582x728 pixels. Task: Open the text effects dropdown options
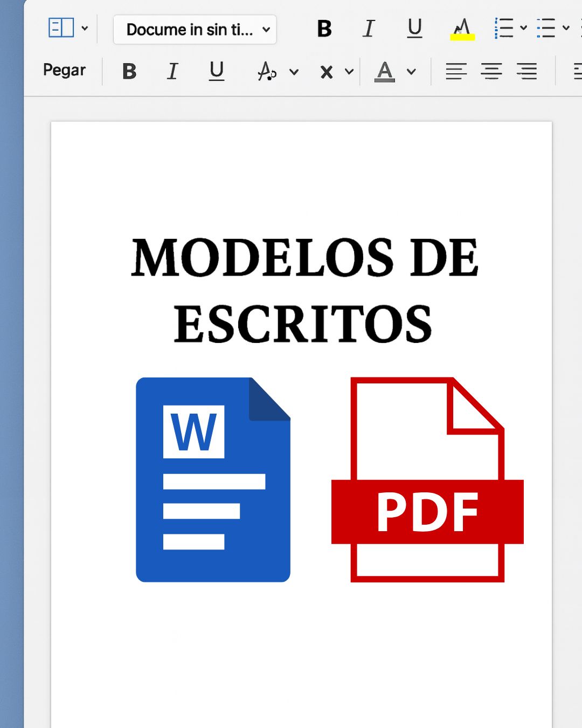pos(294,72)
